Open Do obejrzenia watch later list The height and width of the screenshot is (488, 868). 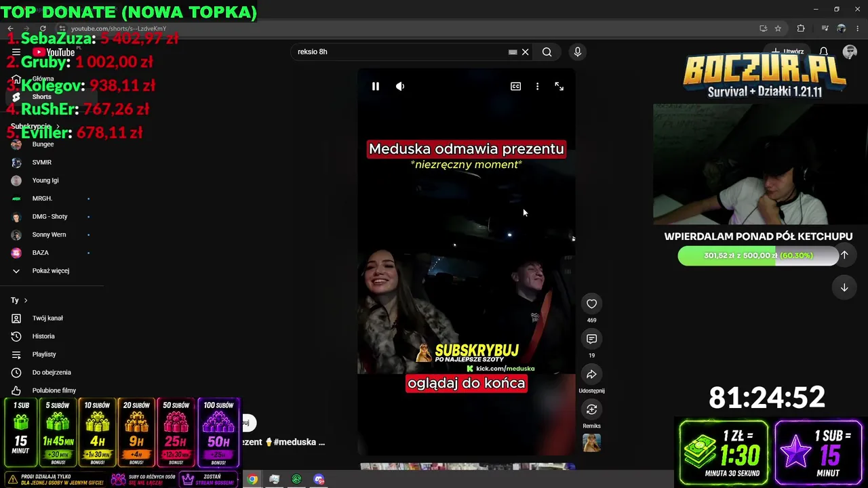pos(52,373)
